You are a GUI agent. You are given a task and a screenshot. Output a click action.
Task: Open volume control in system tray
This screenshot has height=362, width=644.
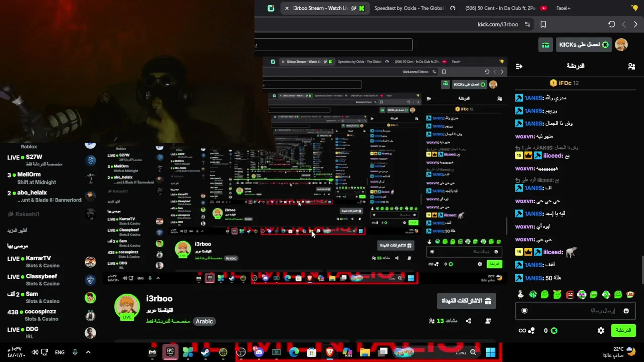(x=35, y=352)
